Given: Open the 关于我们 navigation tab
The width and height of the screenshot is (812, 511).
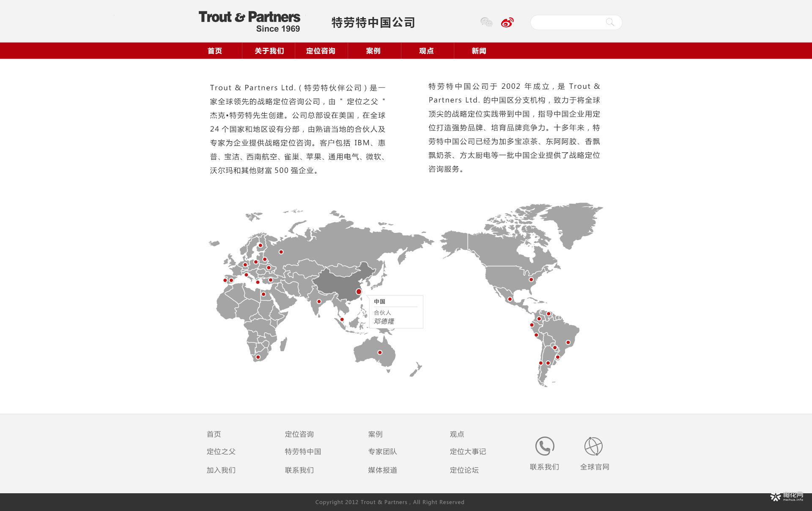Looking at the screenshot, I should click(269, 51).
